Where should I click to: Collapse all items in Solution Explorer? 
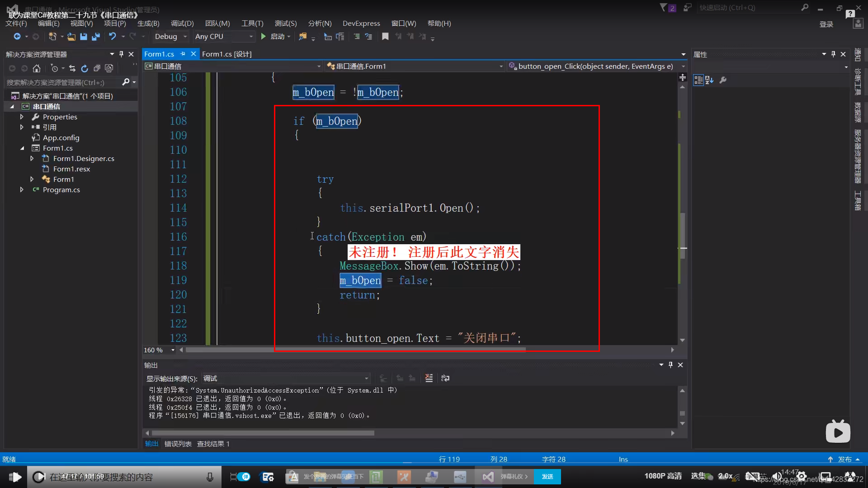coord(97,68)
